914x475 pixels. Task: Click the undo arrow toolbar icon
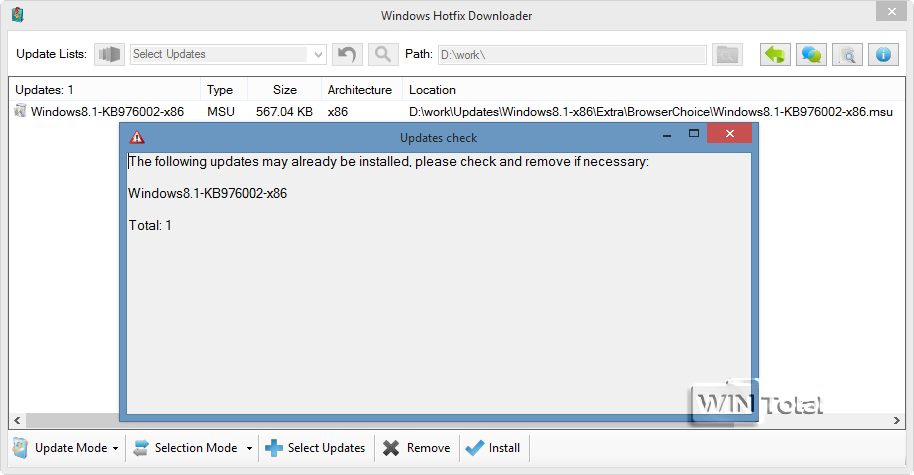[x=347, y=54]
